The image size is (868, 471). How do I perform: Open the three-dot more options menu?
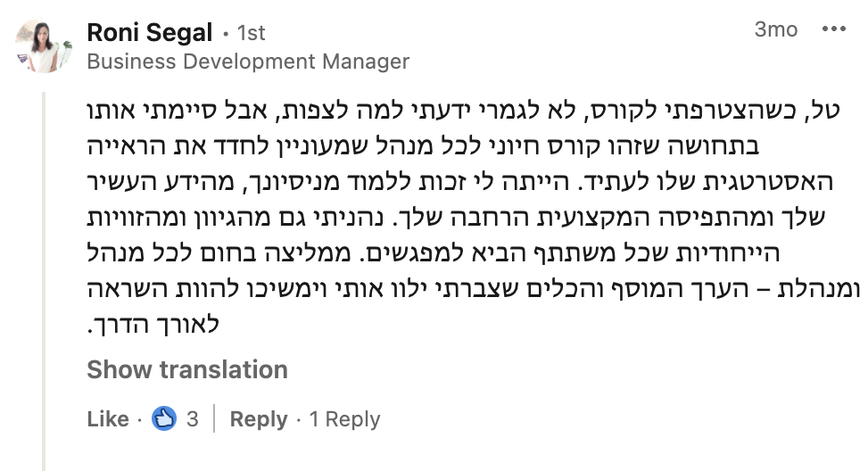pos(833,29)
